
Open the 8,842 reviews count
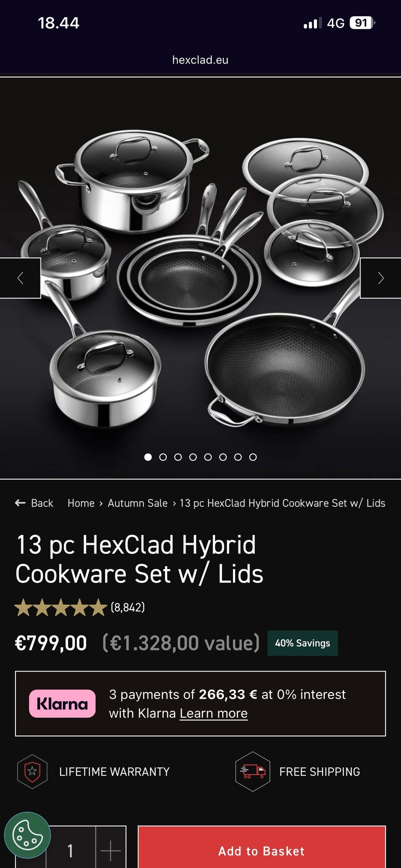pos(128,607)
